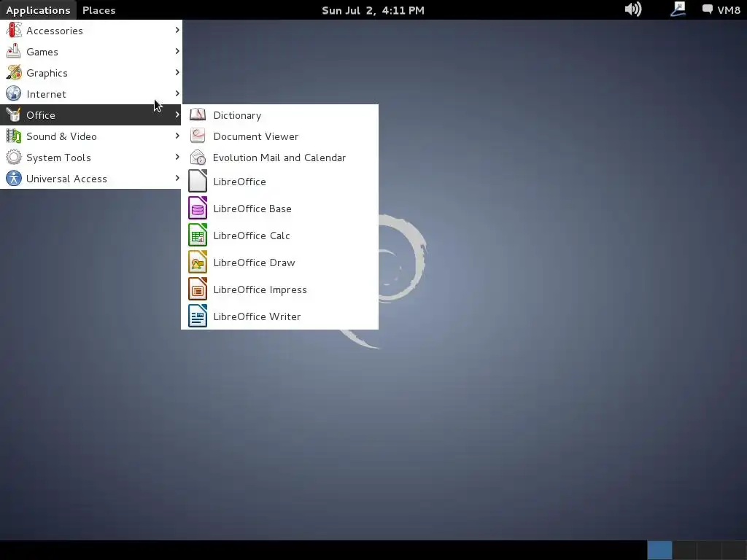Click the Games joystick icon
This screenshot has height=560, width=747.
tap(14, 52)
